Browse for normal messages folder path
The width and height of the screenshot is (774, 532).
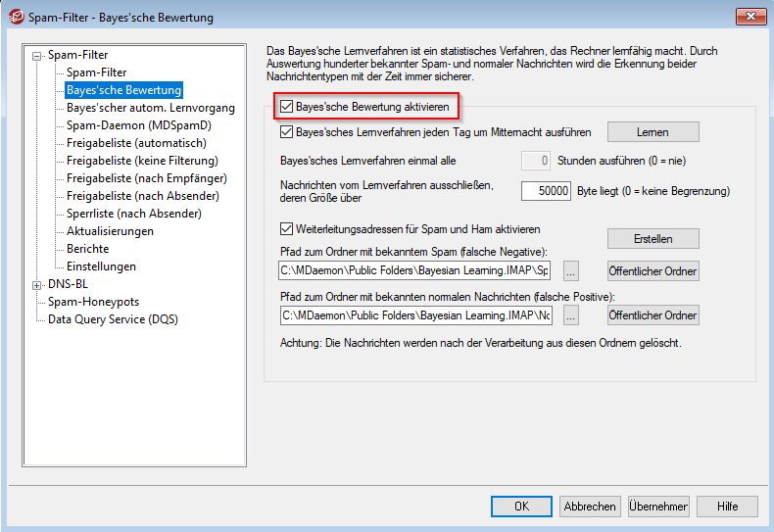(571, 315)
